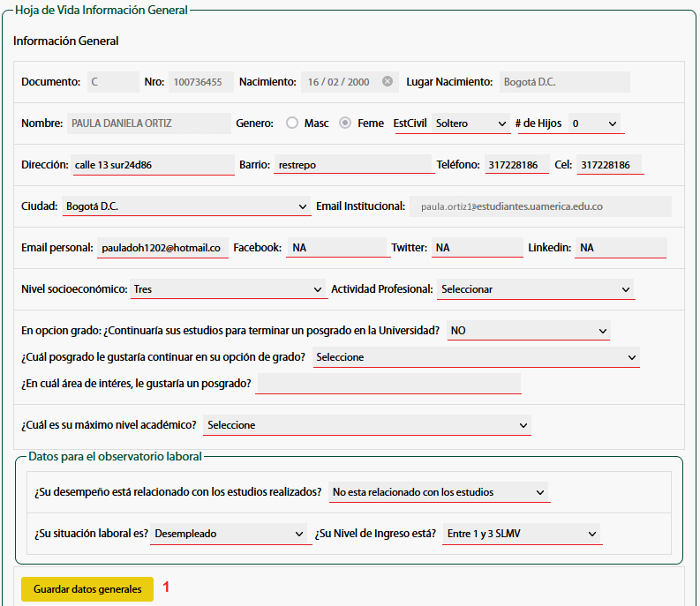Select the Masc gender radio button

click(292, 123)
